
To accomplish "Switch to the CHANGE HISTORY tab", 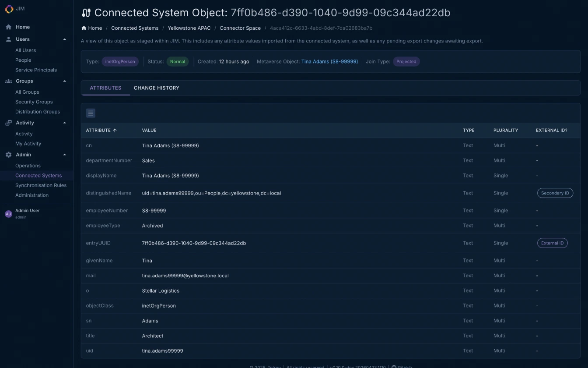I will [x=156, y=88].
